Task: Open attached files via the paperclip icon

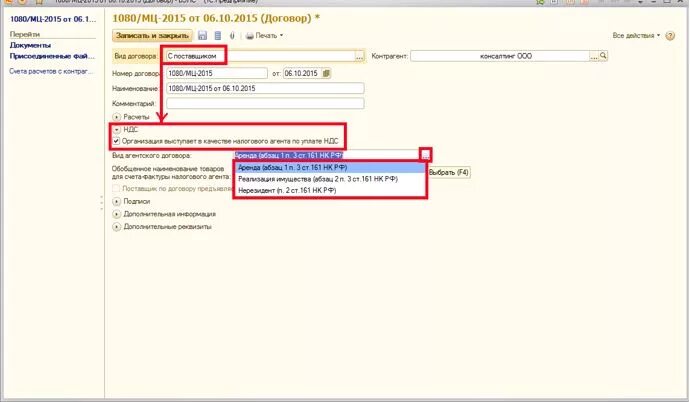Action: tap(232, 36)
